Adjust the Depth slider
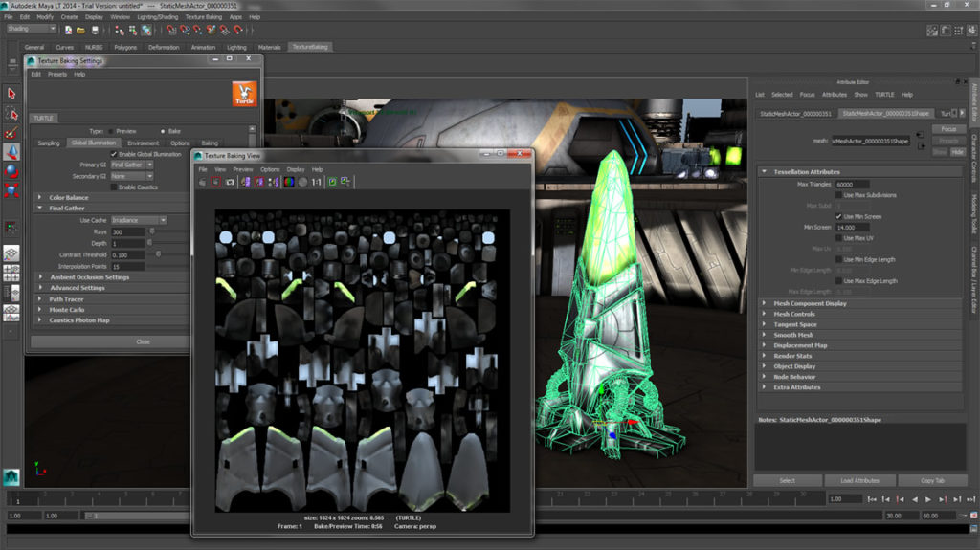This screenshot has height=550, width=980. point(150,243)
